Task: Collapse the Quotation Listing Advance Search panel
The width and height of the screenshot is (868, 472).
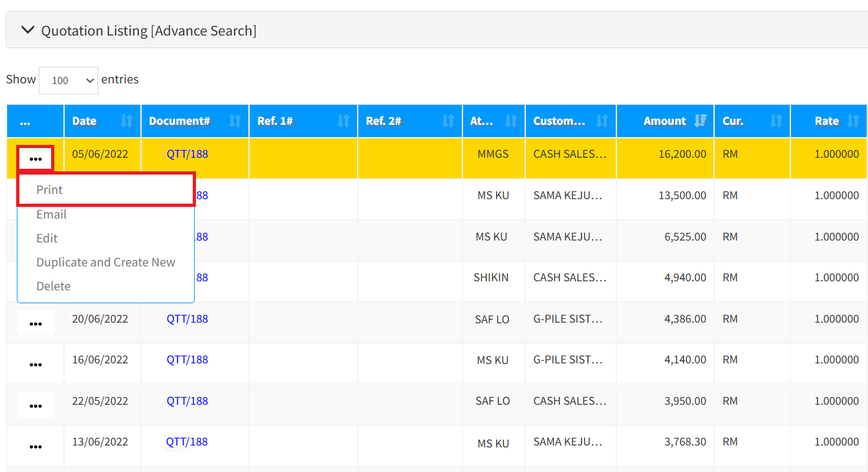Action: [x=27, y=30]
